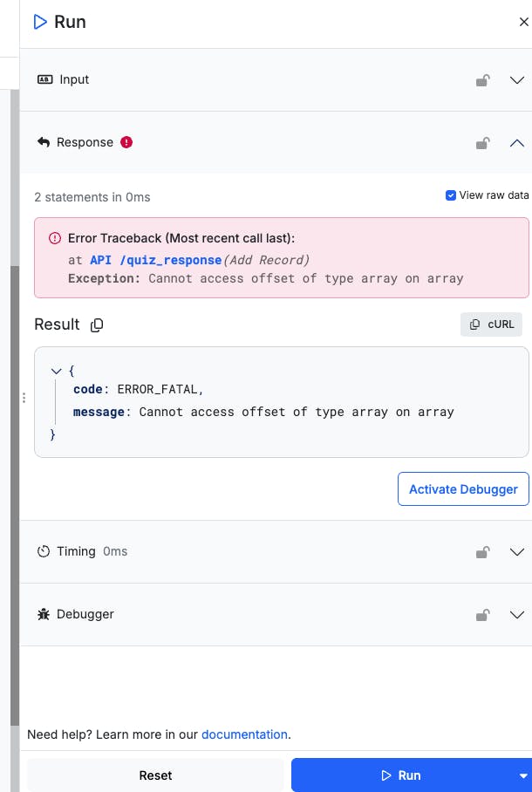Viewport: 532px width, 792px height.
Task: Toggle the Input section lock
Action: tap(482, 80)
